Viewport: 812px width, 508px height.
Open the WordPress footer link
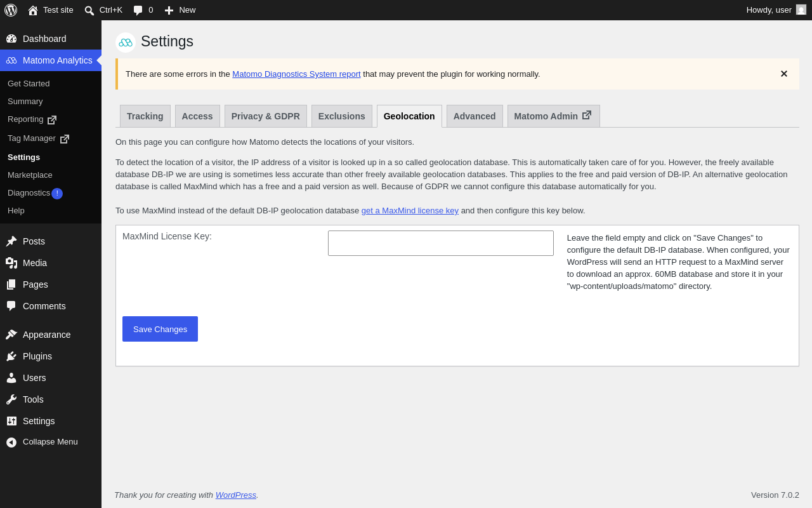pos(236,495)
